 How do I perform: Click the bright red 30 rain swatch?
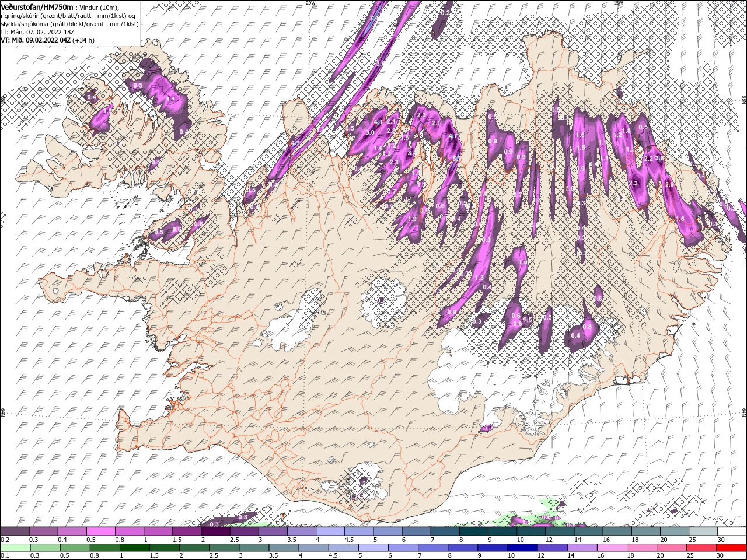pos(731,547)
